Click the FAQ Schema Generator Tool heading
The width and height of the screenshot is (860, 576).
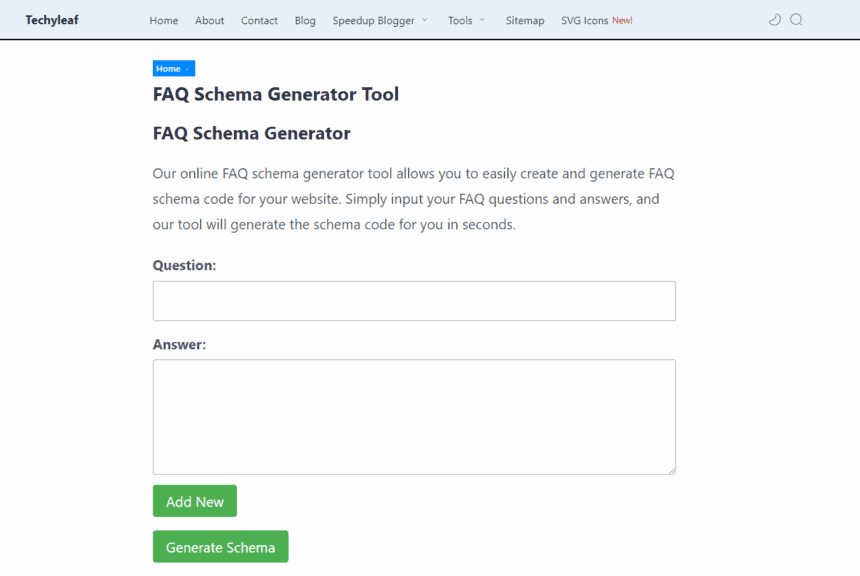(x=275, y=94)
